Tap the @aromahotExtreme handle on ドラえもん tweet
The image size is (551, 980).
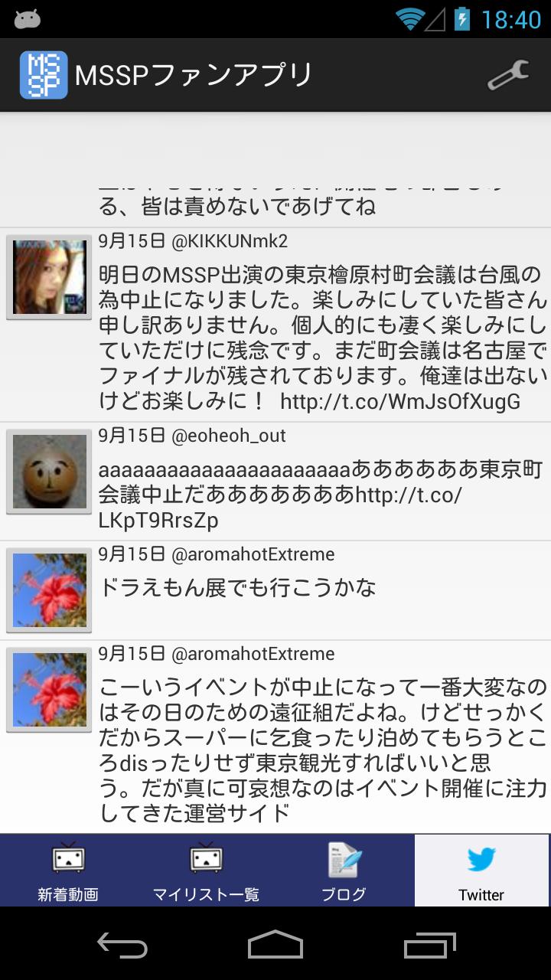pos(253,554)
